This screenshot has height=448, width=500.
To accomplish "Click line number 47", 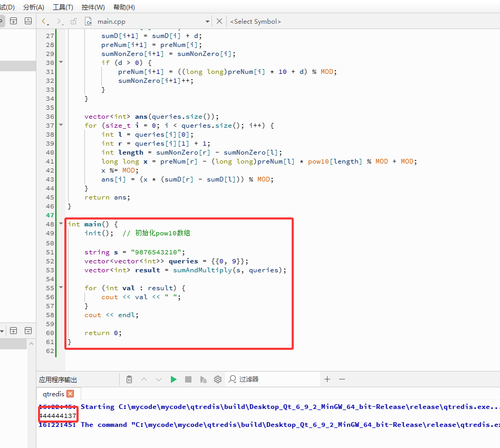I will coord(50,215).
